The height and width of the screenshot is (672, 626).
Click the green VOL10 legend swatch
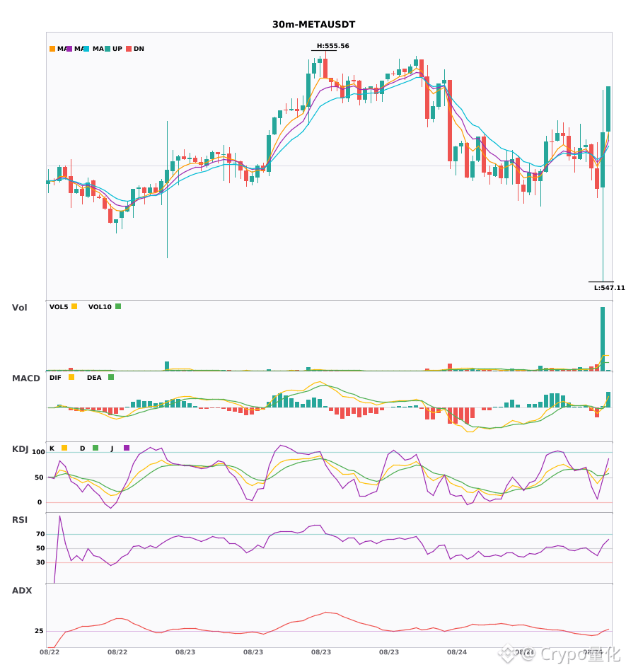point(118,306)
